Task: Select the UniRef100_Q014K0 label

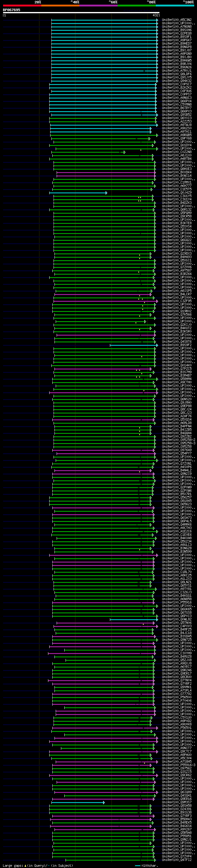Action: point(177,365)
